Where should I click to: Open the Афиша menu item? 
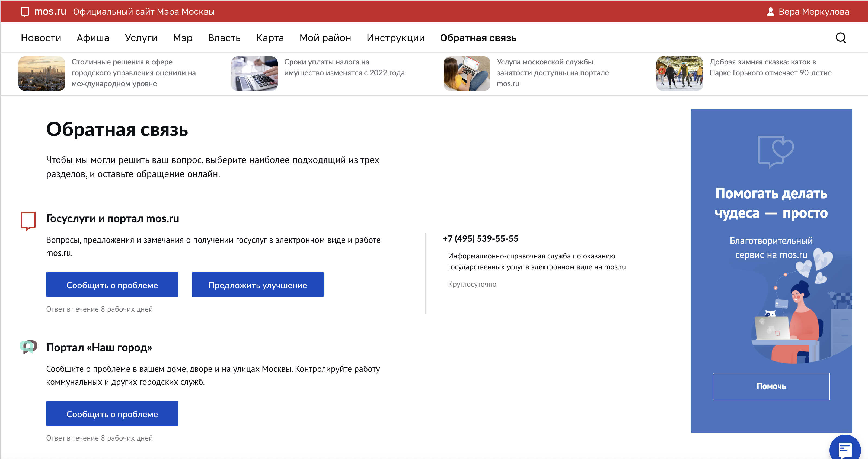(x=93, y=38)
